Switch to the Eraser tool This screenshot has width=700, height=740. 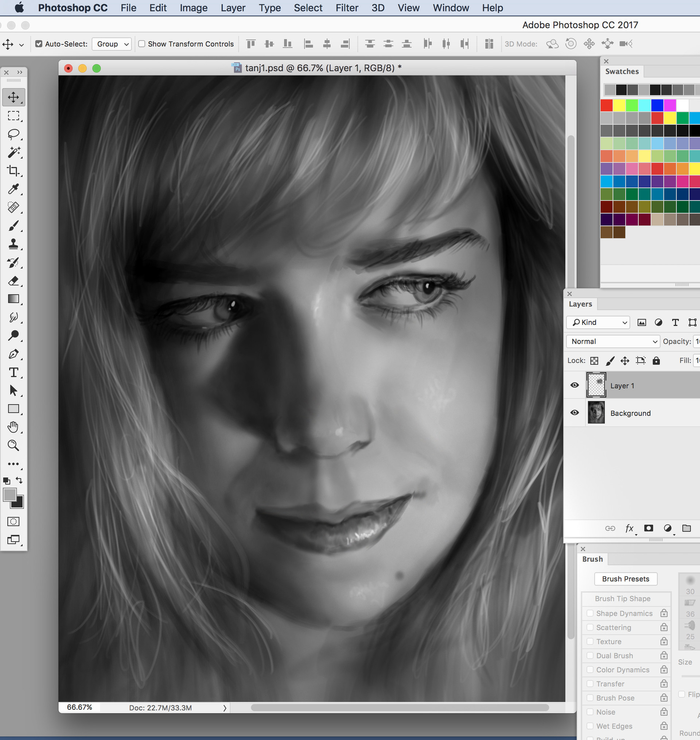[x=13, y=281]
